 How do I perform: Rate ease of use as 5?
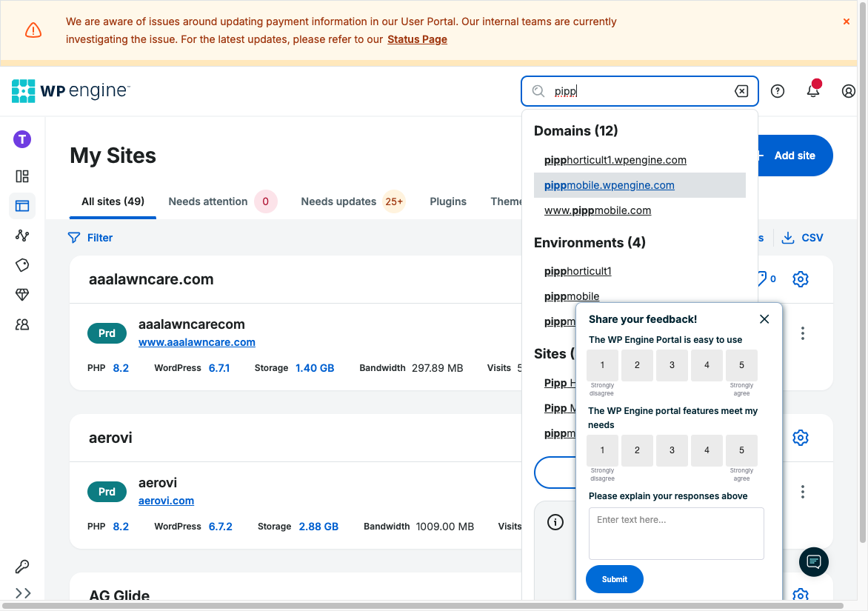point(742,365)
